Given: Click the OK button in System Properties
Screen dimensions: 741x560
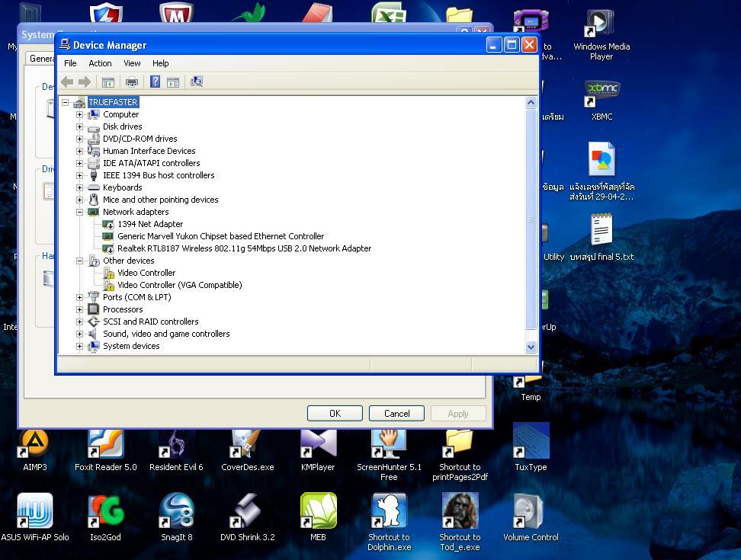Looking at the screenshot, I should coord(335,413).
